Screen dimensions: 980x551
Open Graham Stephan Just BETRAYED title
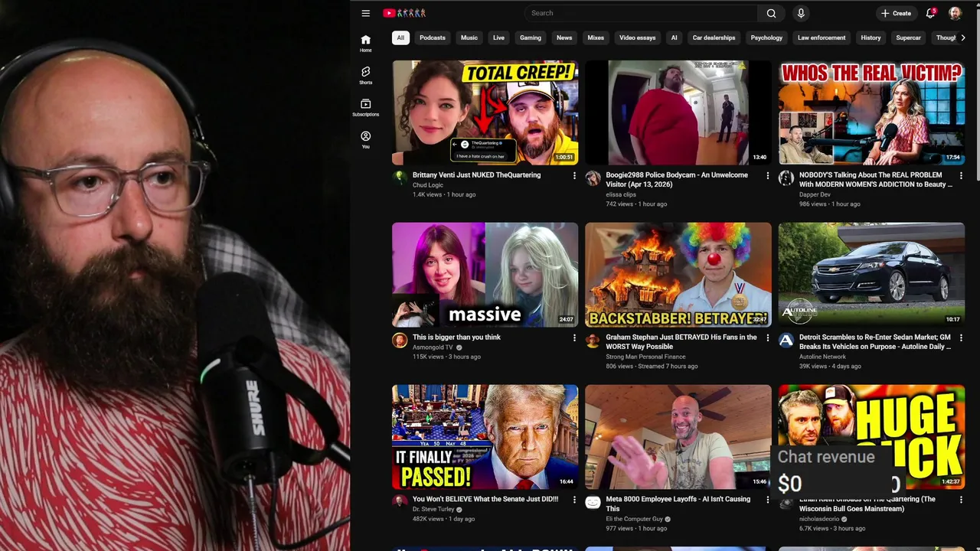(x=681, y=342)
